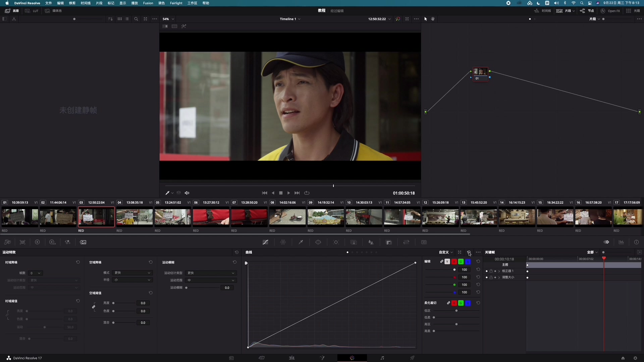Open the HDR palette icon

[52, 242]
